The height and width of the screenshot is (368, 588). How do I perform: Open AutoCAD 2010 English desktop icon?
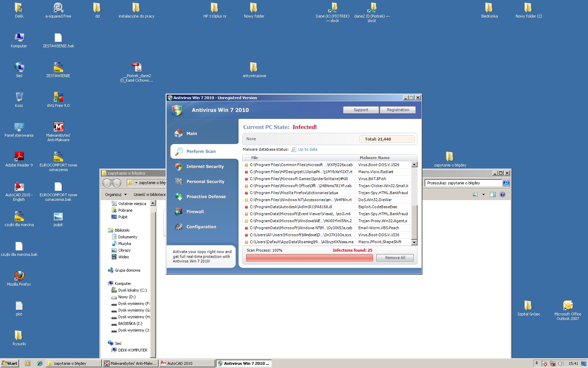[19, 187]
